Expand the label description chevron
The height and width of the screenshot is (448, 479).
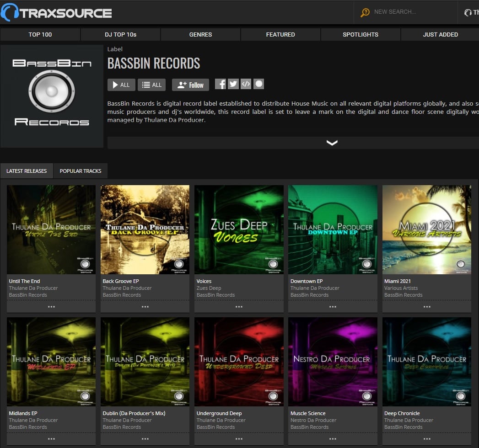(332, 143)
